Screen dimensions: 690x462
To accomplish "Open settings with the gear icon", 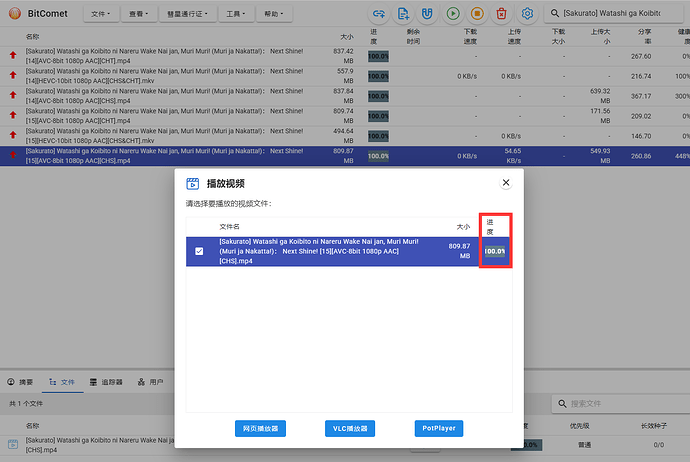I will coord(527,14).
